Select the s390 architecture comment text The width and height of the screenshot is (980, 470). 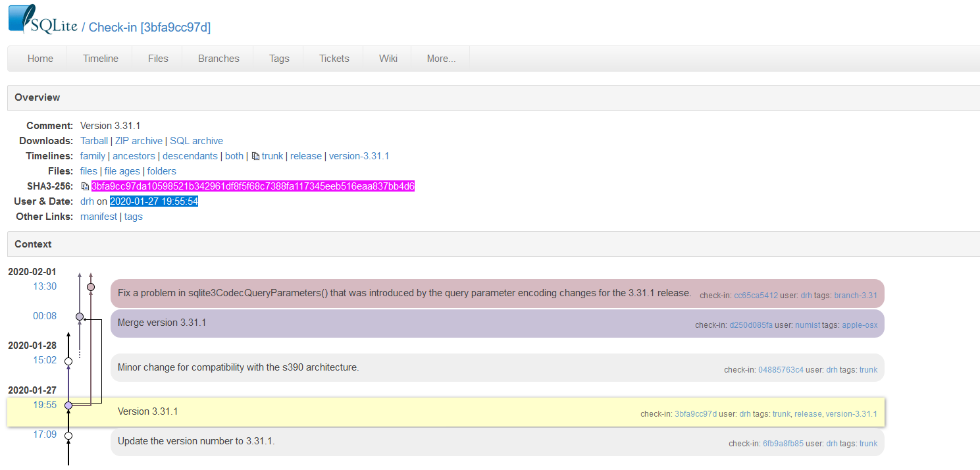coord(238,367)
